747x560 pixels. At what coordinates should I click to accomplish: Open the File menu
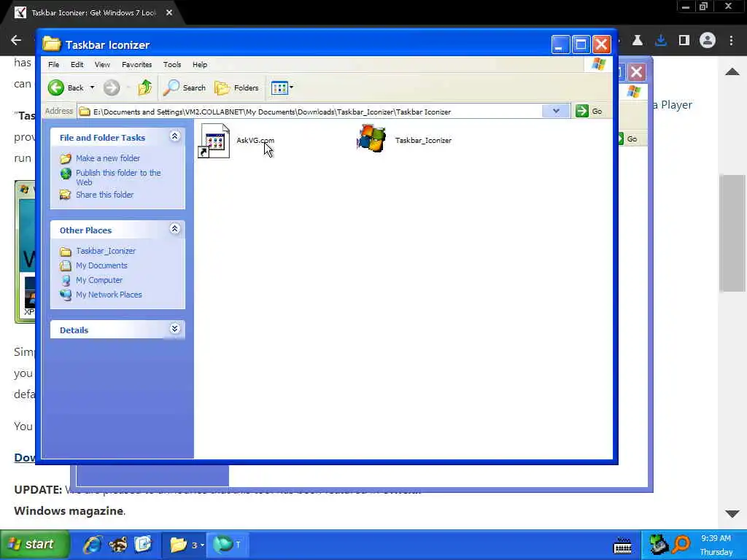tap(54, 64)
